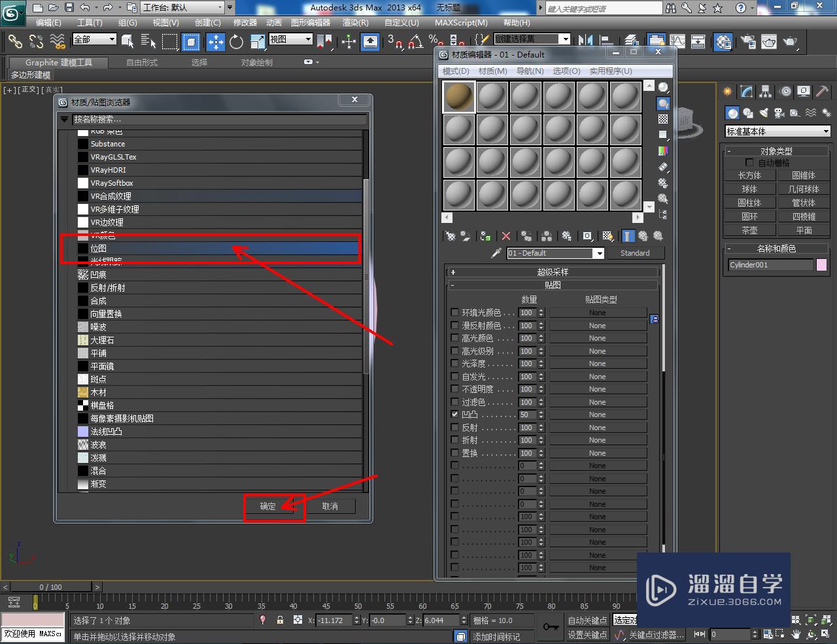
Task: Open the browser options triangle beside search
Action: (x=64, y=120)
